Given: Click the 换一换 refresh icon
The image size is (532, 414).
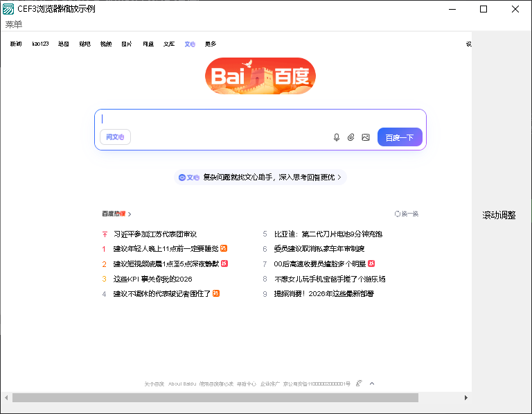Looking at the screenshot, I should pyautogui.click(x=397, y=214).
